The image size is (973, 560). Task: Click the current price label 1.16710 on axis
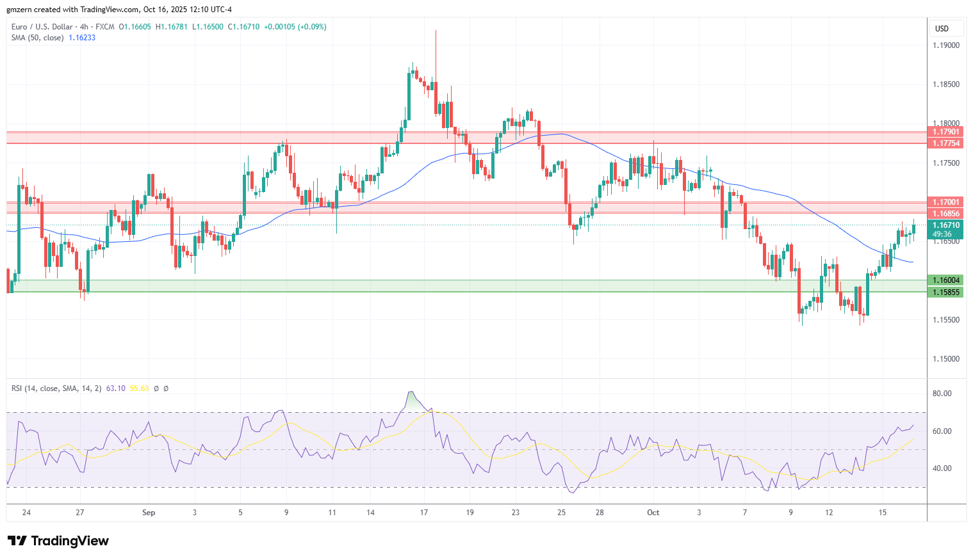tap(946, 225)
